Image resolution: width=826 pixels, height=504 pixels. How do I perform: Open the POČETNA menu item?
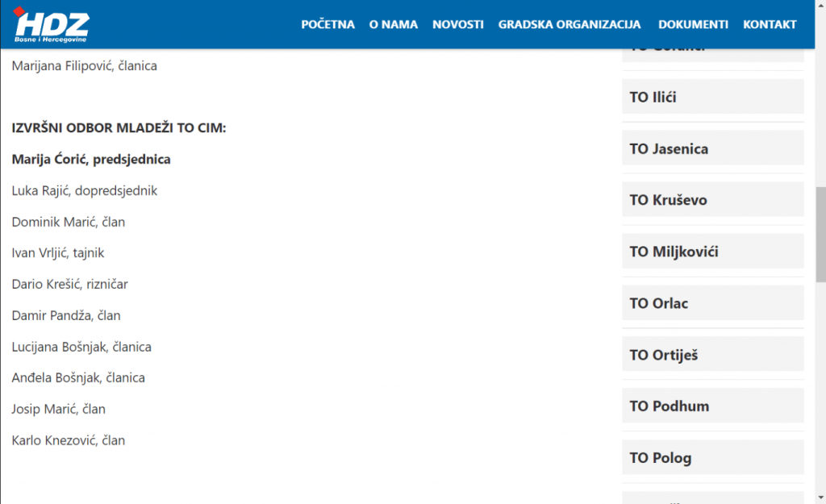click(327, 24)
